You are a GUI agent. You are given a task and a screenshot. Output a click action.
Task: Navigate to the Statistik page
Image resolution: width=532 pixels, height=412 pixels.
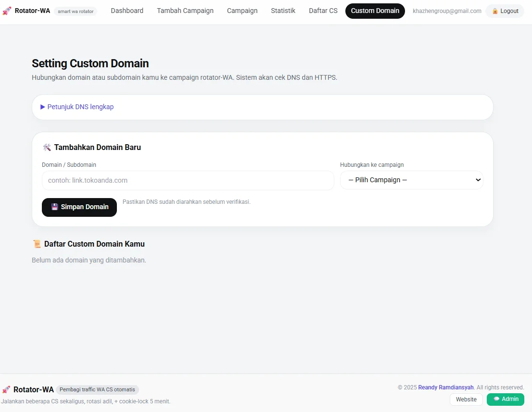pyautogui.click(x=283, y=11)
